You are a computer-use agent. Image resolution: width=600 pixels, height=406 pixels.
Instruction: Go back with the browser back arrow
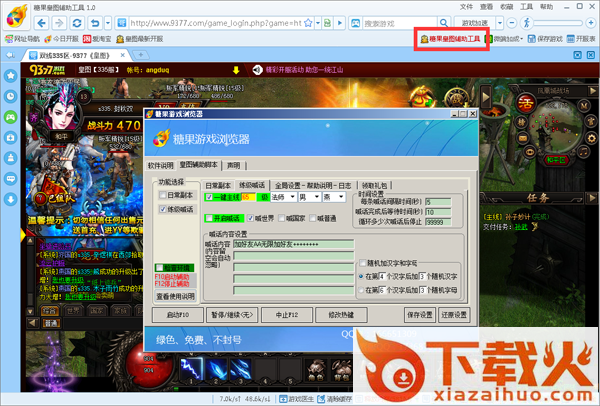(41, 23)
